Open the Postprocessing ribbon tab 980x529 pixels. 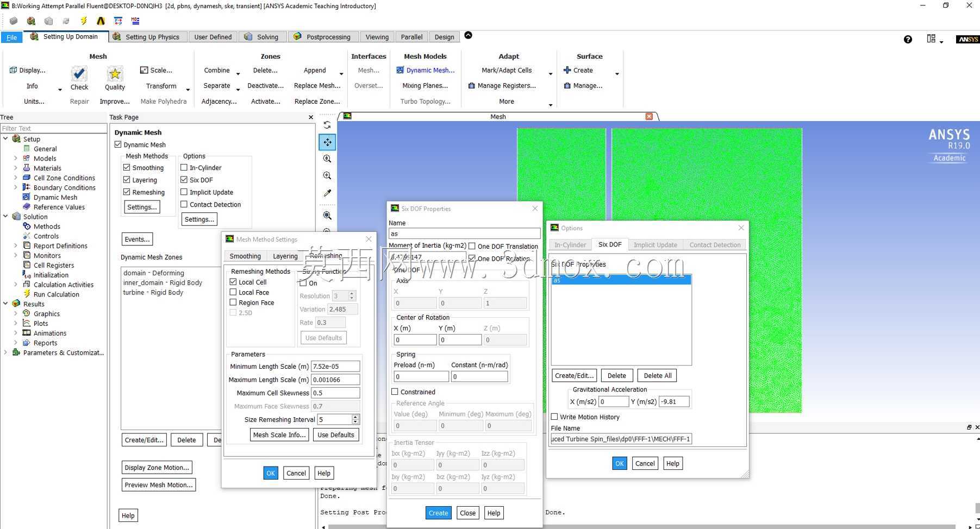[323, 37]
